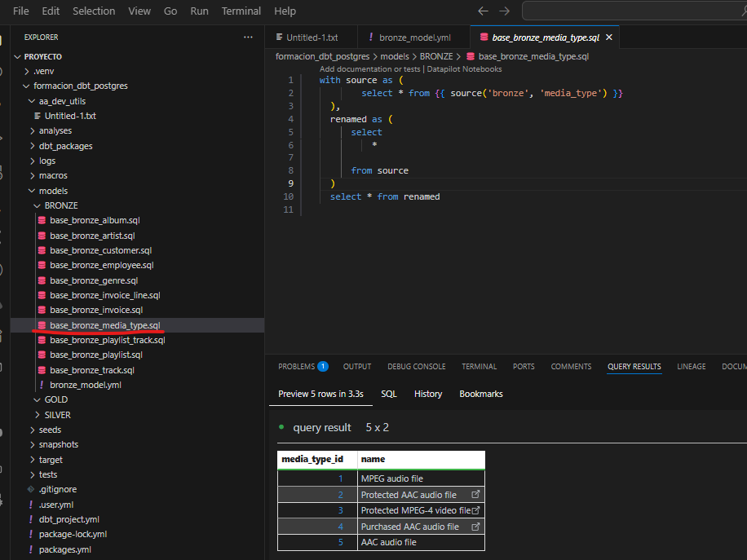Viewport: 747px width, 560px height.
Task: Switch to bronze_model.yml editor tab
Action: [414, 37]
